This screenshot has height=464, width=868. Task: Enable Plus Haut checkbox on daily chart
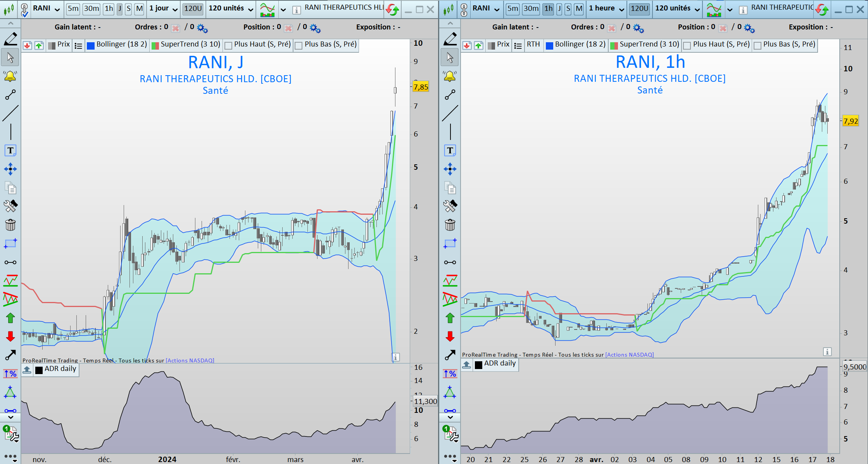pos(229,46)
